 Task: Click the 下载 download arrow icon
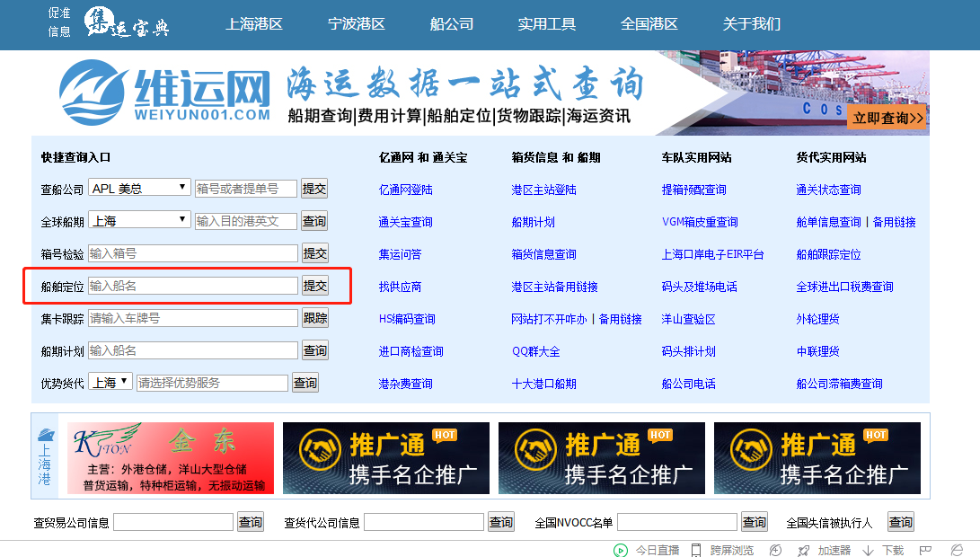click(x=868, y=550)
